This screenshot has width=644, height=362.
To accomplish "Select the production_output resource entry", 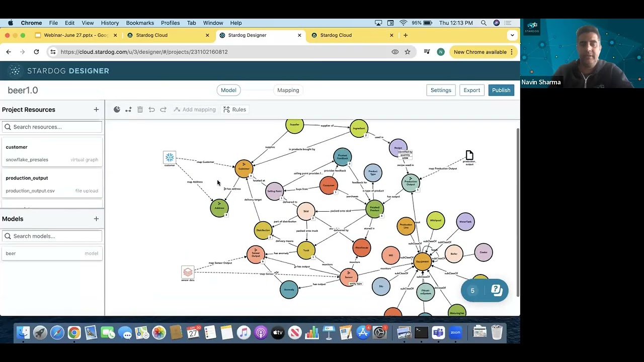I will click(52, 184).
